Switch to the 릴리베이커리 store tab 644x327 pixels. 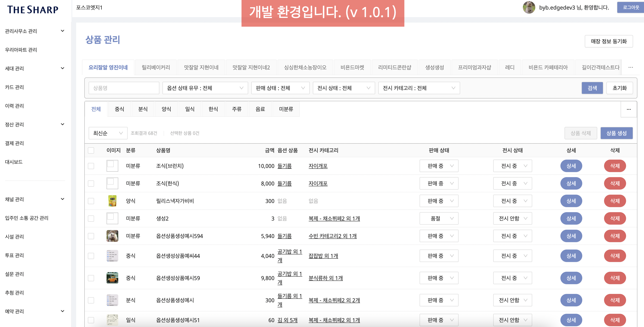(x=155, y=67)
